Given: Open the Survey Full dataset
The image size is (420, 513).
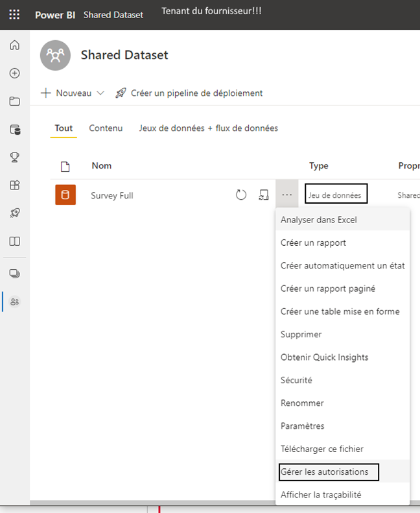Looking at the screenshot, I should [111, 196].
